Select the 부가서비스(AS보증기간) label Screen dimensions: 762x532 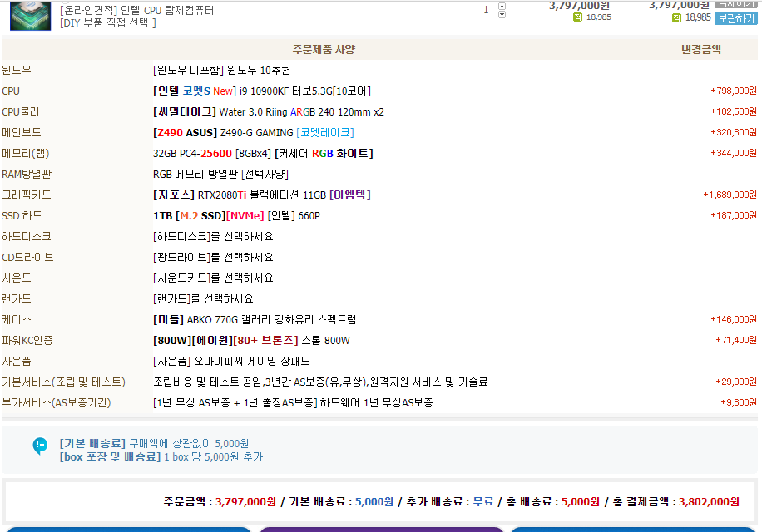coord(57,403)
